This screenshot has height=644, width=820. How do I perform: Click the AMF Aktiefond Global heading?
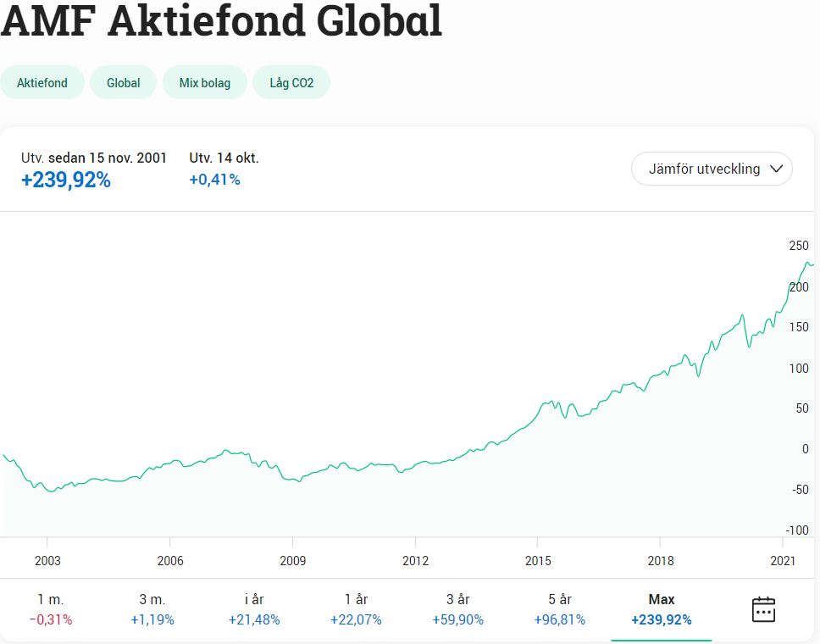[222, 21]
